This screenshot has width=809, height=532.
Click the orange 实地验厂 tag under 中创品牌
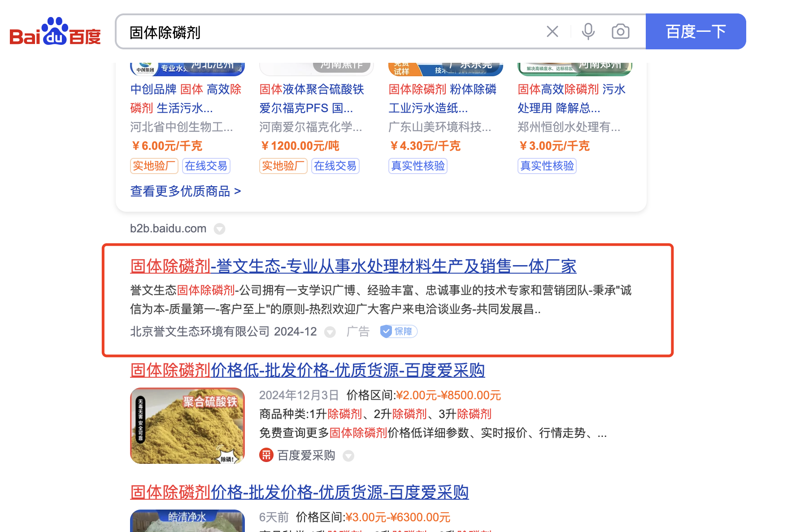(x=154, y=166)
